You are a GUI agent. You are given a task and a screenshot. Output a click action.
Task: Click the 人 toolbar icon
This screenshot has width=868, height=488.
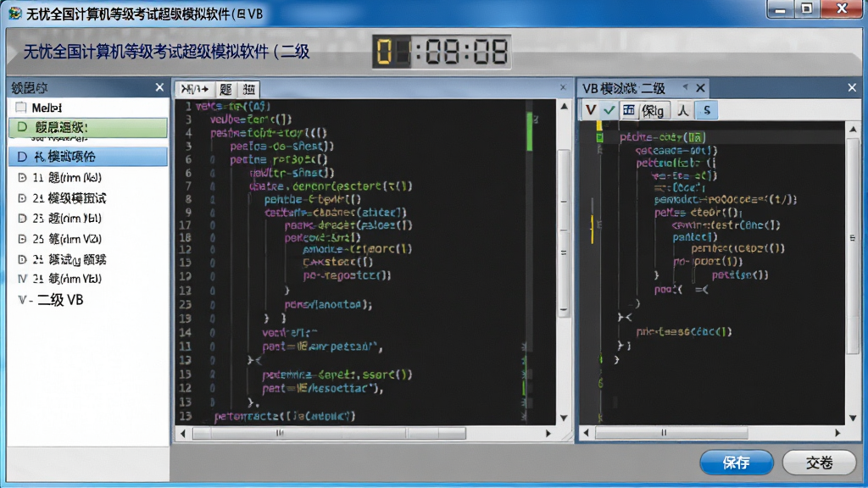point(683,110)
